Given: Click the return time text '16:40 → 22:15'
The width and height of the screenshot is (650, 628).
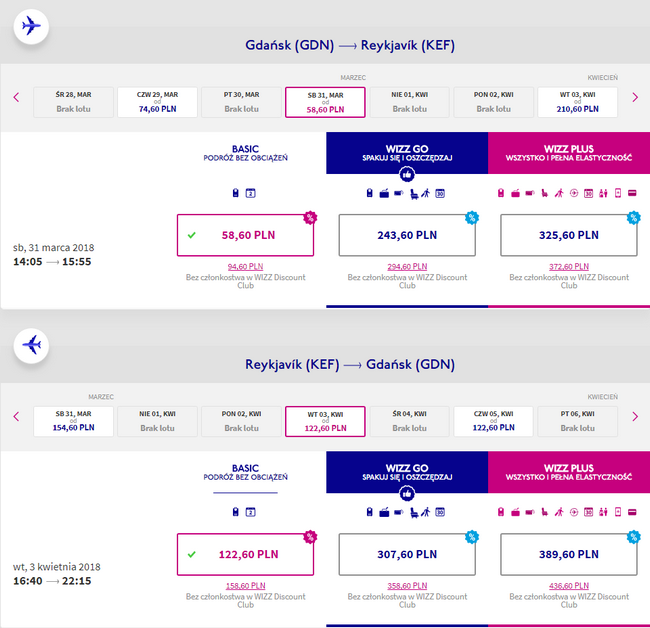Looking at the screenshot, I should pos(52,581).
